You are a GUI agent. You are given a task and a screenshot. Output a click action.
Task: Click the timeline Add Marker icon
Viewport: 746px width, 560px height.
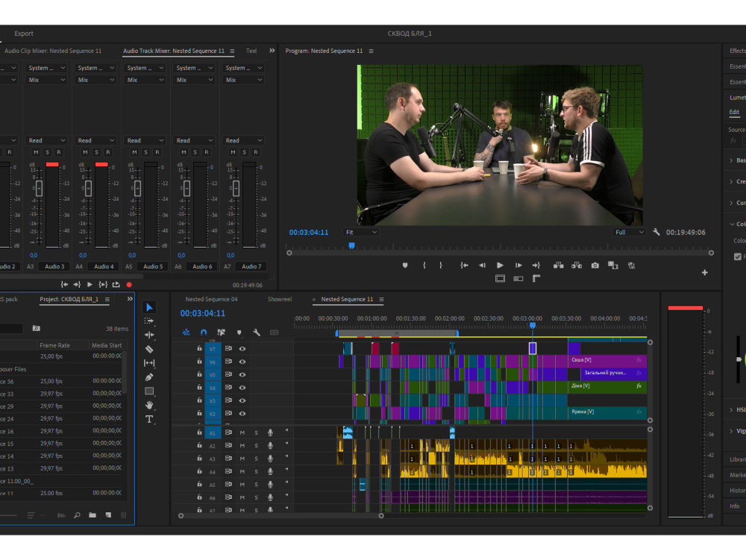click(x=239, y=333)
